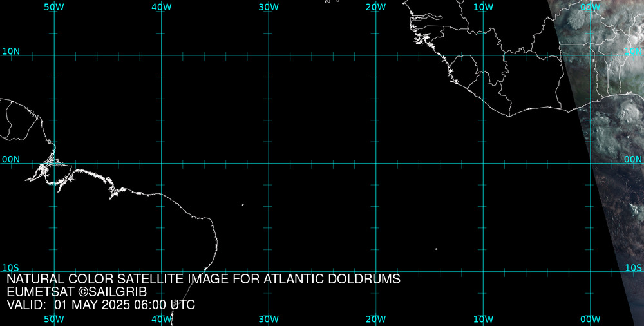Viewport: 644px width, 326px height.
Task: Click the "10N" latitude label on the right side
Action: (633, 52)
